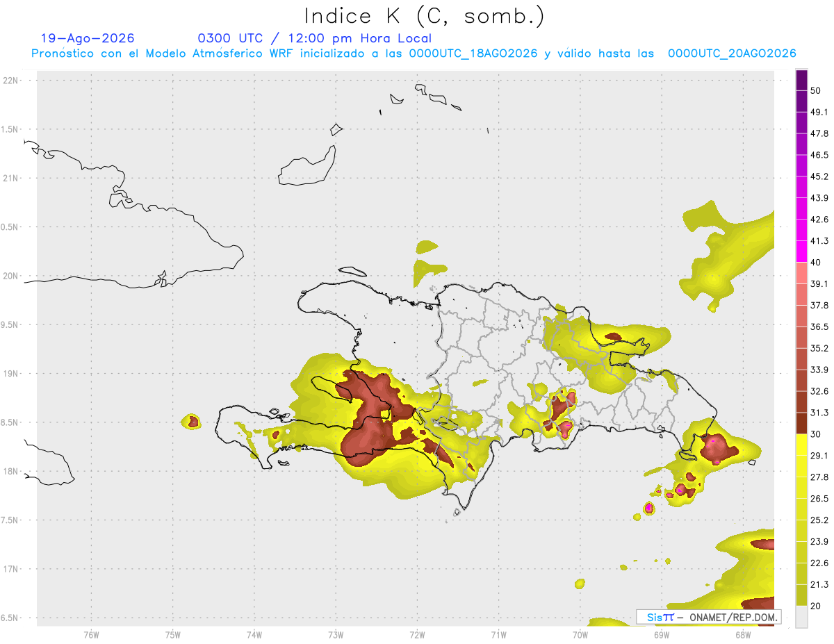The width and height of the screenshot is (834, 644).
Task: Click the "71W" longitude label
Action: pyautogui.click(x=498, y=634)
